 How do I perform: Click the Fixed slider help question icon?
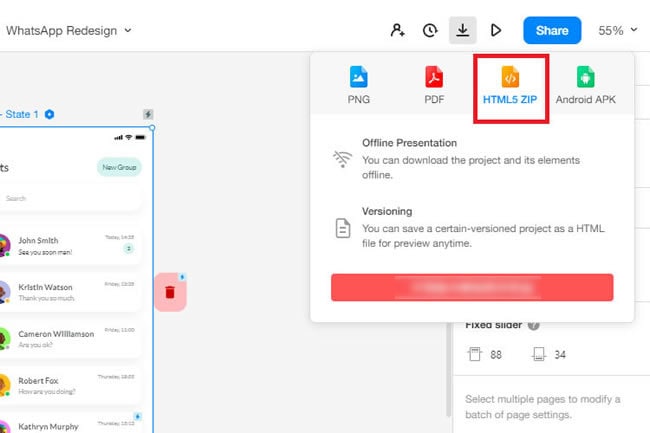click(534, 325)
